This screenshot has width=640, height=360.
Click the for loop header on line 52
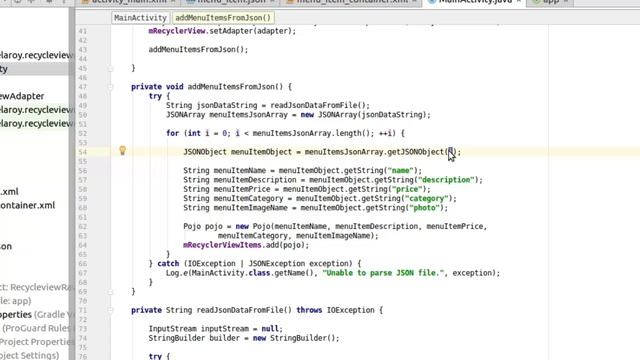pyautogui.click(x=285, y=133)
